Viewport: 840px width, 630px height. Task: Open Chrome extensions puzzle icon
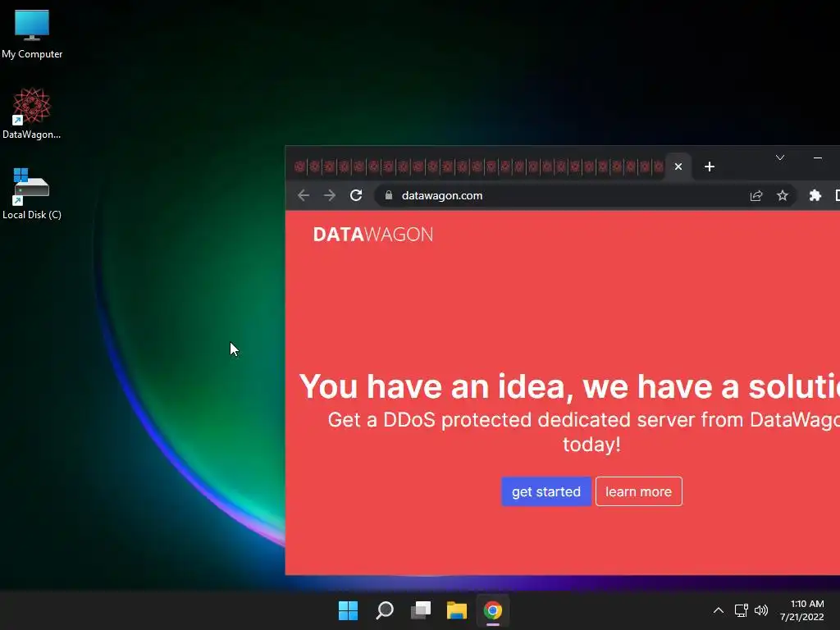pyautogui.click(x=815, y=195)
